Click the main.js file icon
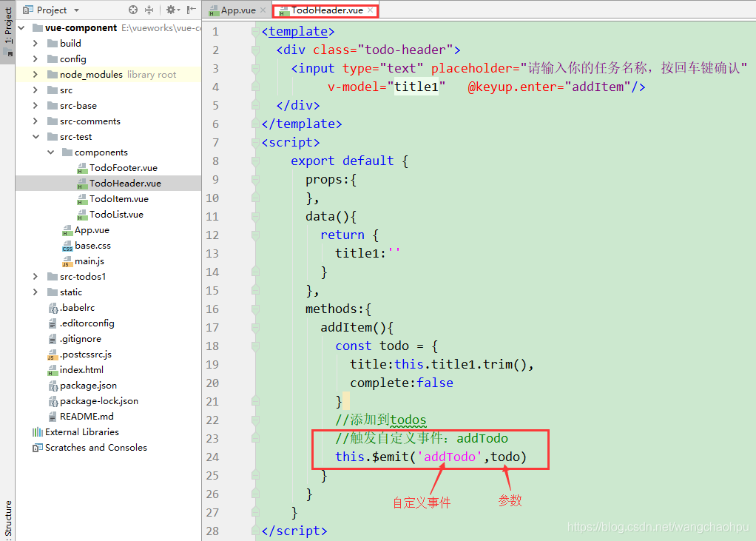The image size is (756, 541). [x=67, y=261]
